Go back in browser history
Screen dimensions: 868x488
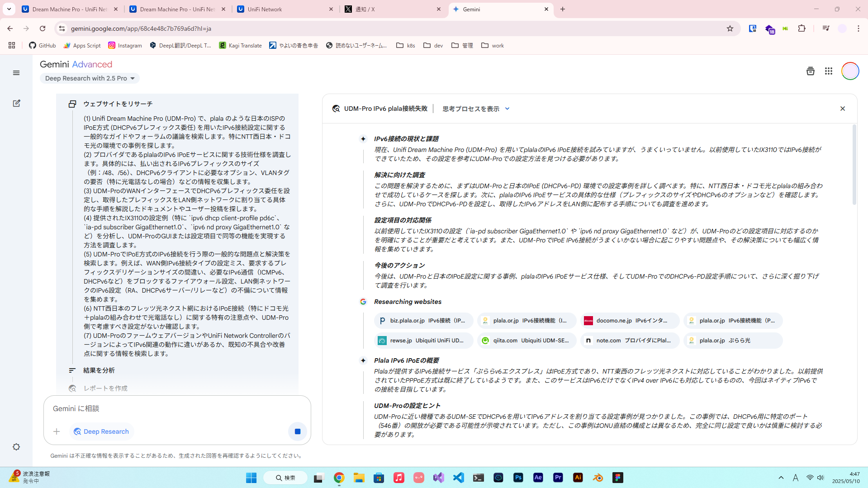tap(10, 28)
